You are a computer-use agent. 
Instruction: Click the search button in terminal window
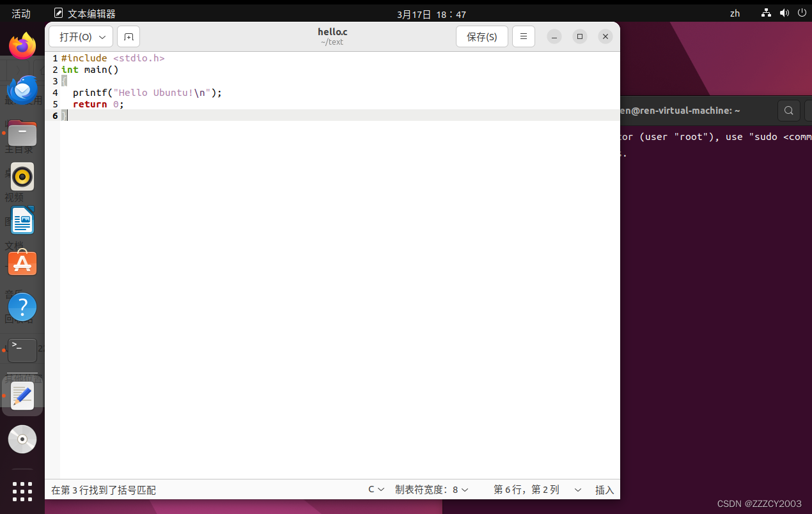[788, 111]
